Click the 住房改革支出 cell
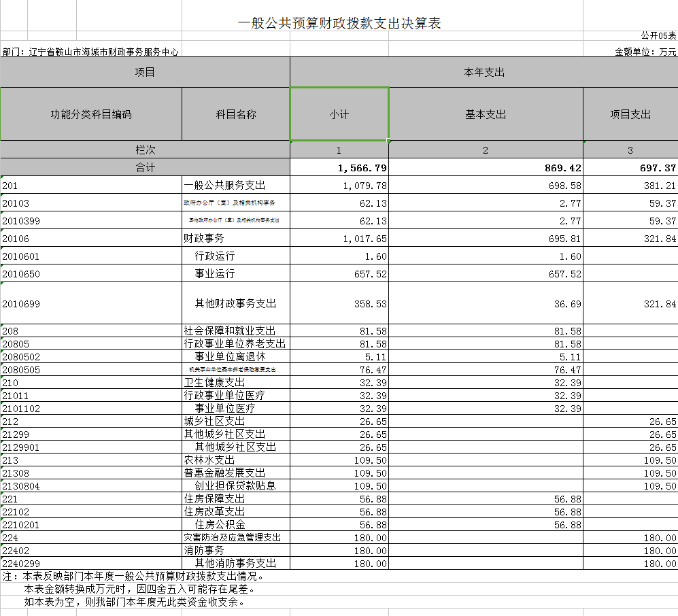The width and height of the screenshot is (678, 616). point(236,512)
